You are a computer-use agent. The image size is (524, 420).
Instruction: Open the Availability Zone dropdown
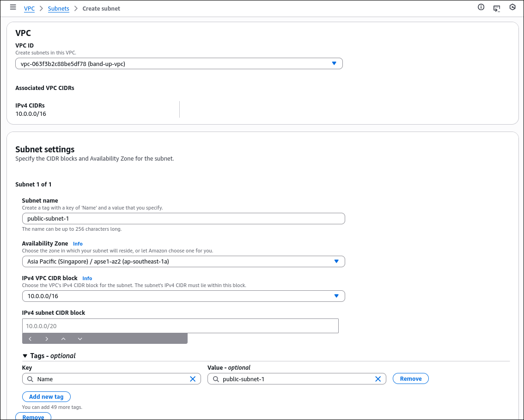(336, 261)
